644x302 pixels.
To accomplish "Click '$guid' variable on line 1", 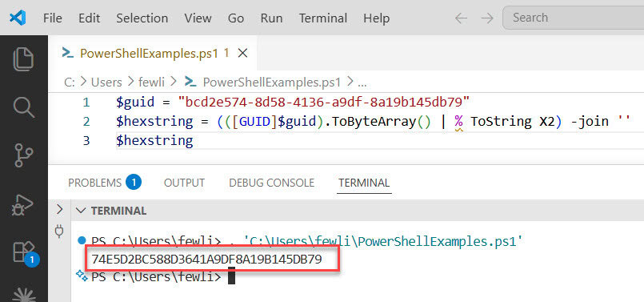I will tap(135, 102).
